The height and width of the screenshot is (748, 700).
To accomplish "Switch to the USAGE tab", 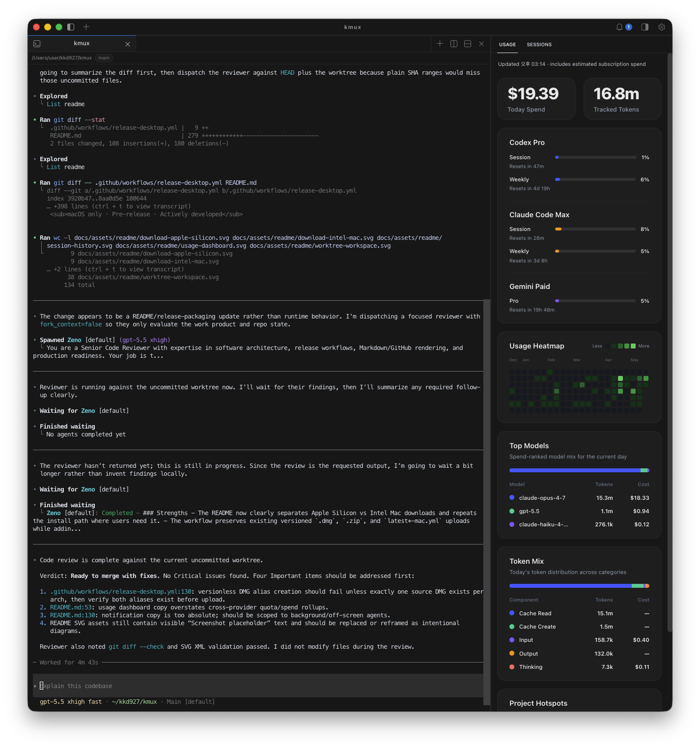I will pyautogui.click(x=507, y=44).
